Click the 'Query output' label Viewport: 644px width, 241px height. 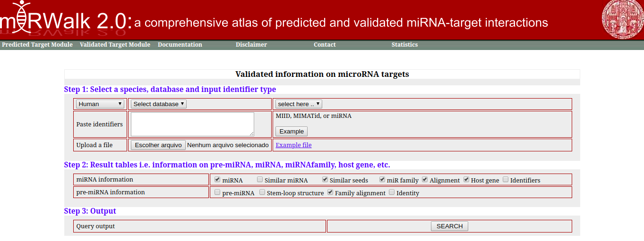[95, 226]
